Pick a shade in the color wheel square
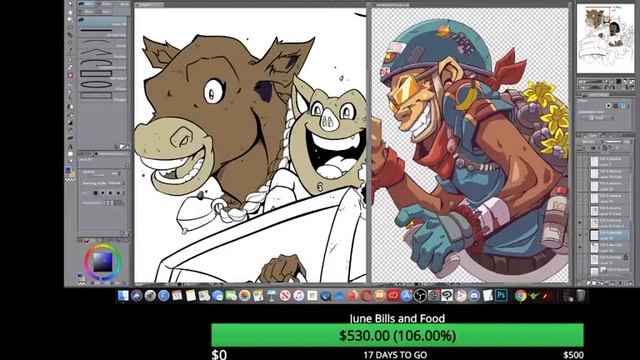 coord(102,262)
